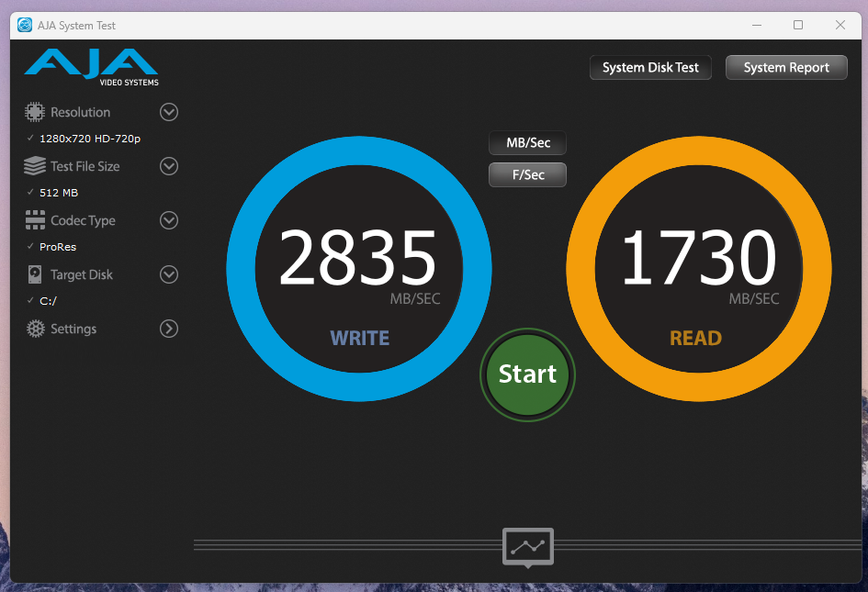Open the System Report view
This screenshot has width=868, height=592.
786,67
